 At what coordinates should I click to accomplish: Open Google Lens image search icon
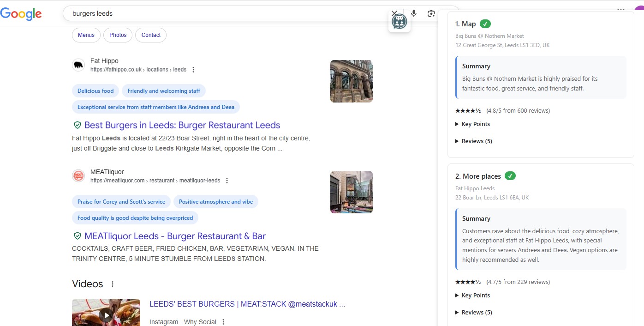point(431,13)
